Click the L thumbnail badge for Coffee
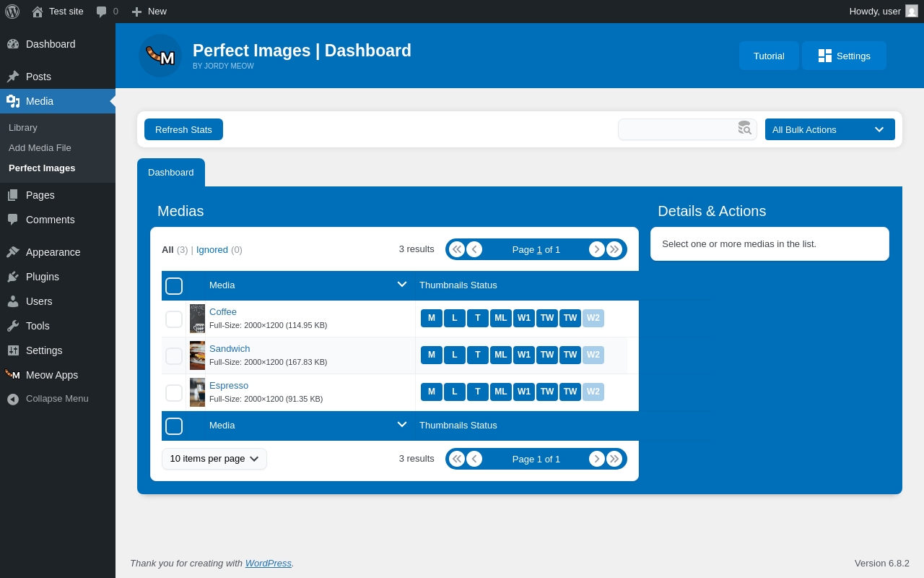The image size is (924, 578). (x=455, y=318)
